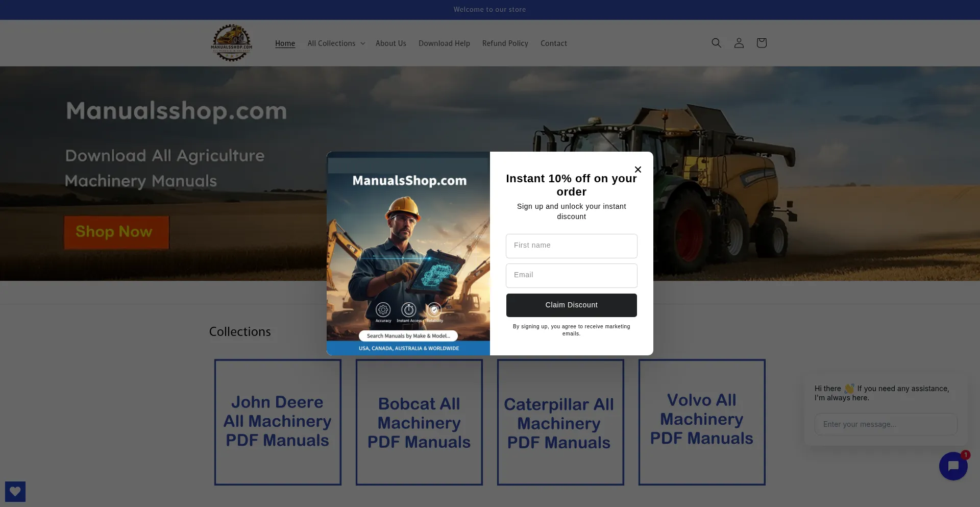Image resolution: width=980 pixels, height=507 pixels.
Task: Open the search magnifier icon
Action: point(716,43)
